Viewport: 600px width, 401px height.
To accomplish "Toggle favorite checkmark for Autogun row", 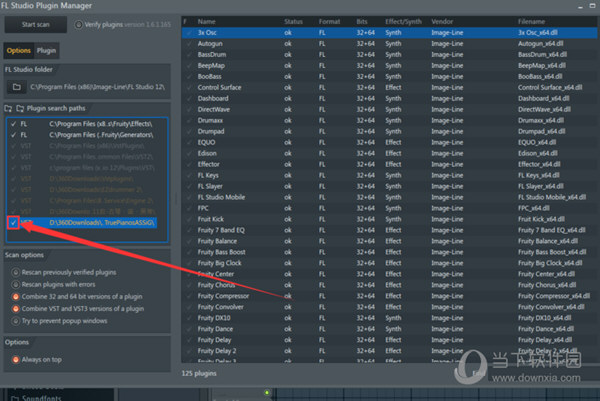I will pos(189,44).
